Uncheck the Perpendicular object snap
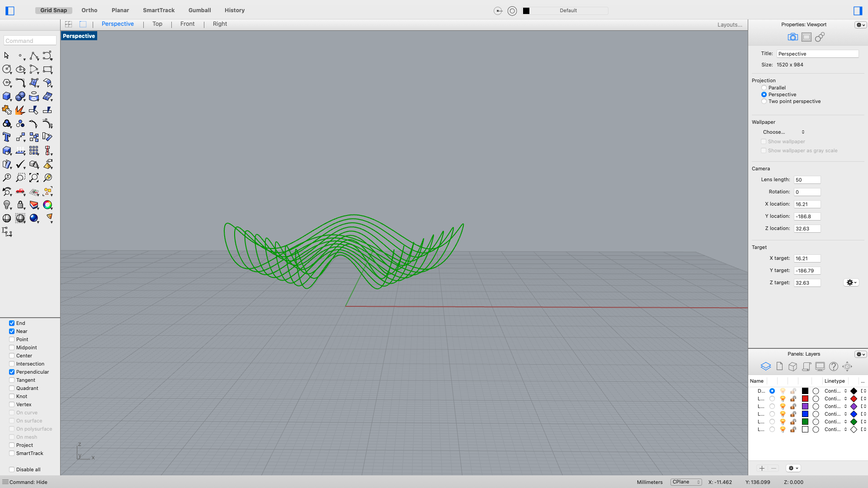This screenshot has width=868, height=488. (x=12, y=372)
